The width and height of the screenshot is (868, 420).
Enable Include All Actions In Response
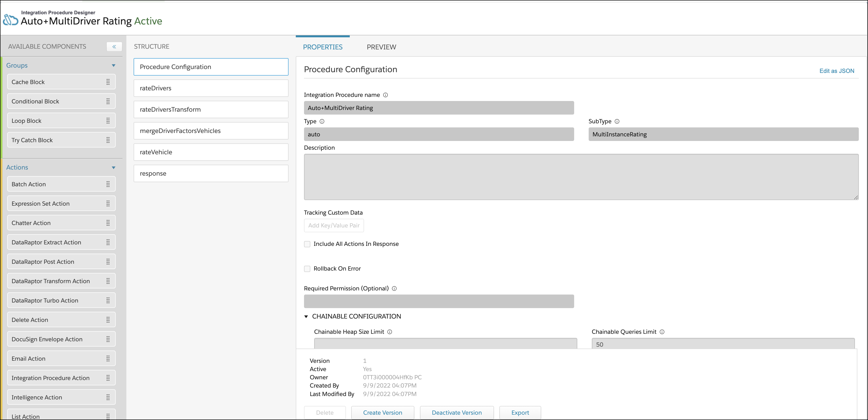coord(307,244)
